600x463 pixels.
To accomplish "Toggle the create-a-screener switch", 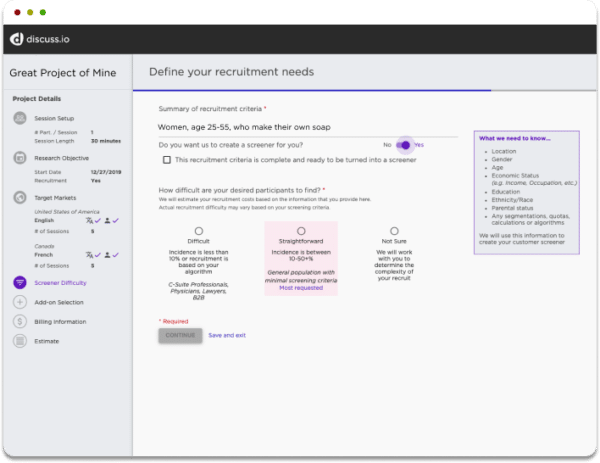I will [x=403, y=145].
